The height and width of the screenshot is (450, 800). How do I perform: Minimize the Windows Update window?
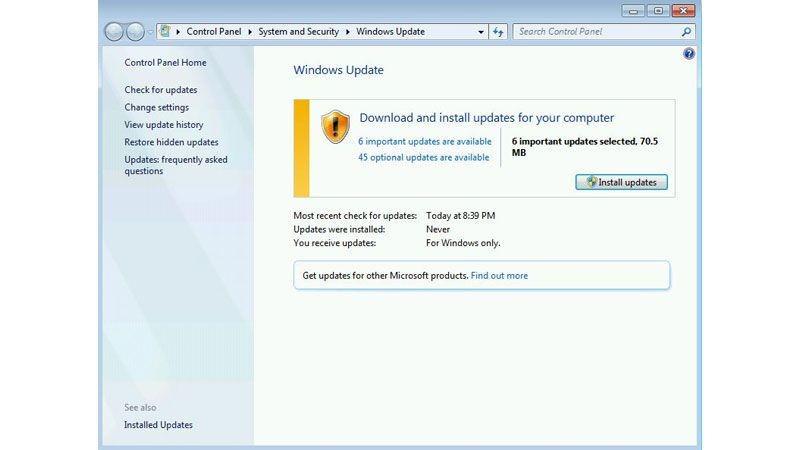pos(633,11)
